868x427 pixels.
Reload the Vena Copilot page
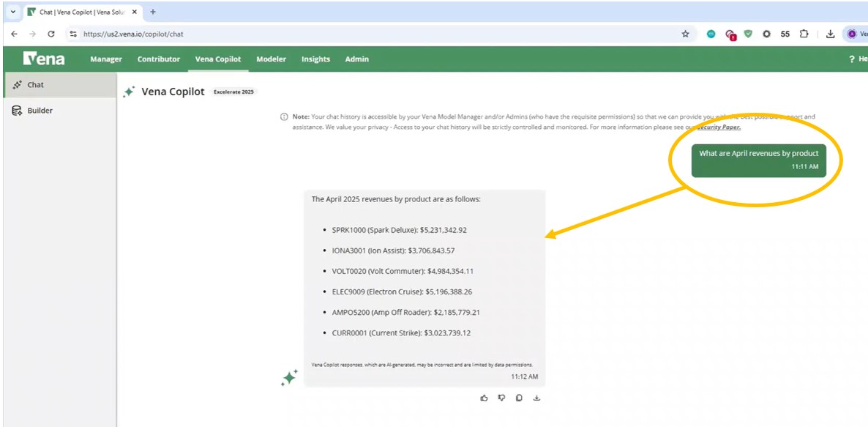[x=50, y=34]
